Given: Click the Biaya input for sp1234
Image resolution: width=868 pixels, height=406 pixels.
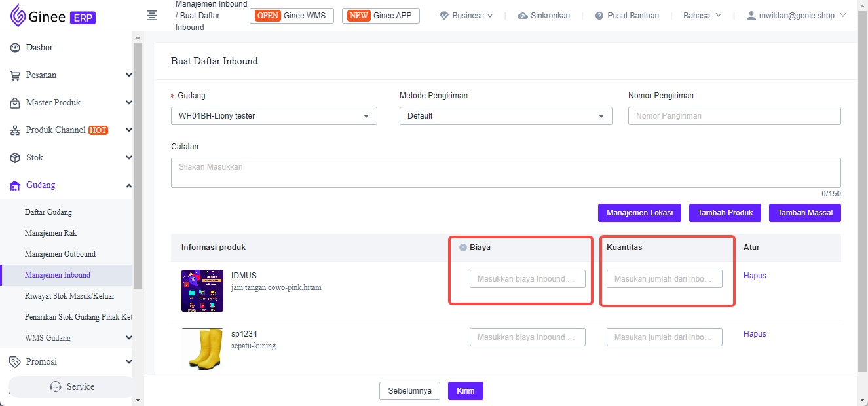Looking at the screenshot, I should click(527, 337).
